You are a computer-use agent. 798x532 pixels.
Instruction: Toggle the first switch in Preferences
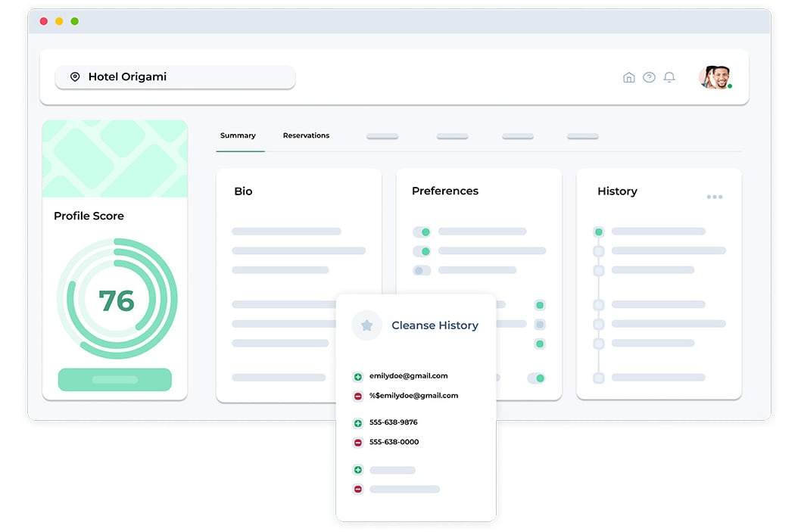[422, 232]
